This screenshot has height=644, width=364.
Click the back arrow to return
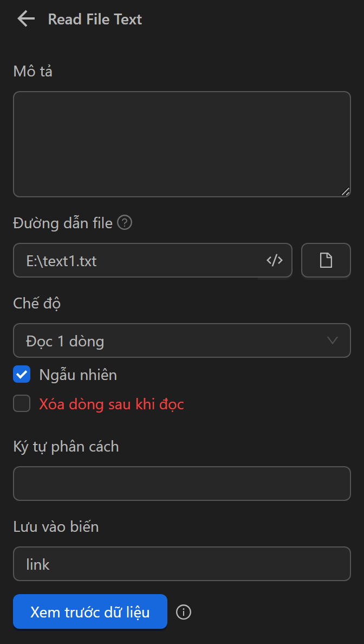pyautogui.click(x=25, y=18)
